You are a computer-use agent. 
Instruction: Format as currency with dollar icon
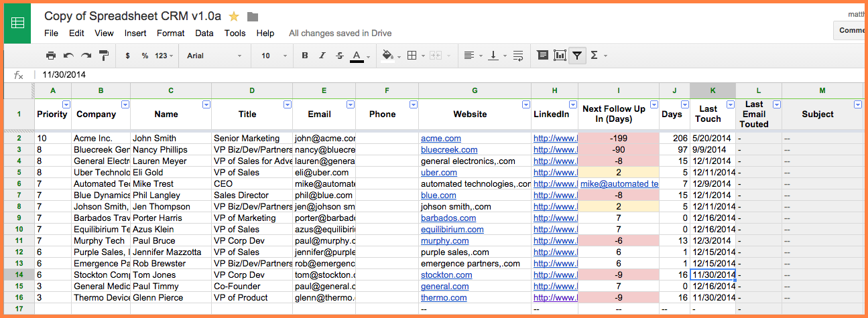128,56
